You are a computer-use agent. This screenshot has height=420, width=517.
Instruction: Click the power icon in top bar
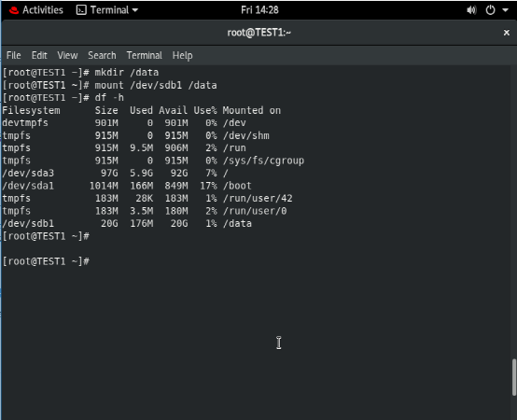tap(490, 10)
